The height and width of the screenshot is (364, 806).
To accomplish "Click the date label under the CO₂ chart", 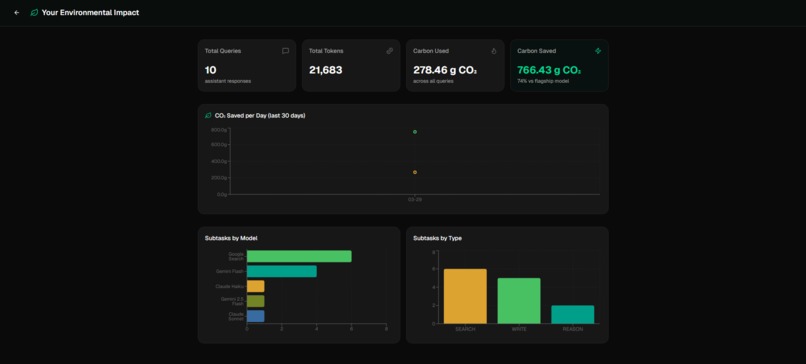I will (415, 199).
